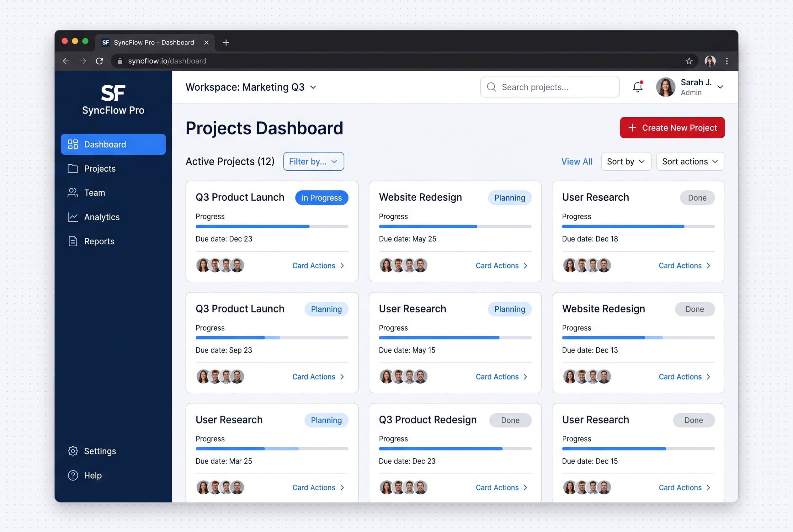Click team avatars on Q3 Product Redesign card
This screenshot has width=793, height=532.
(403, 487)
